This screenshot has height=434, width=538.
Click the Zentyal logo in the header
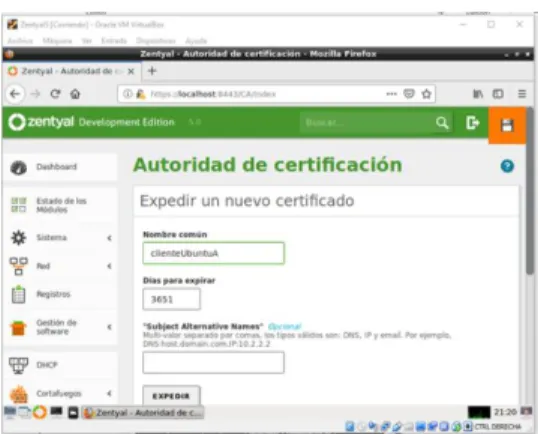pos(41,122)
